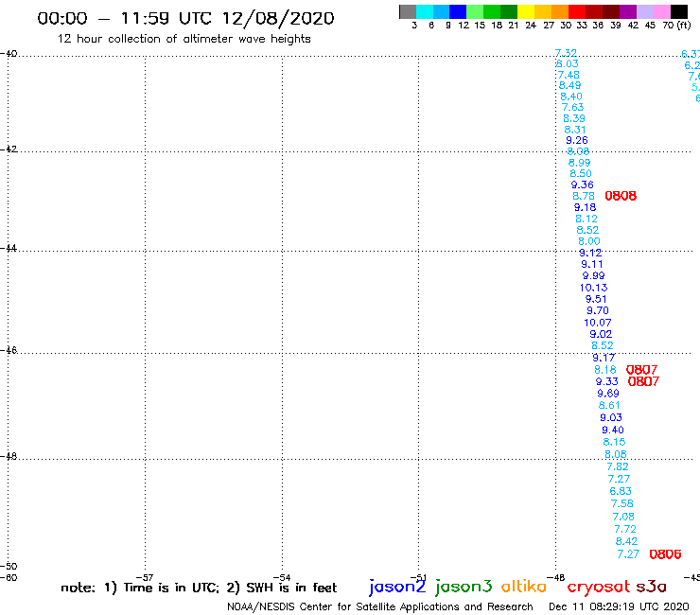
Task: Click the gray swatch in the color scale
Action: tap(408, 11)
